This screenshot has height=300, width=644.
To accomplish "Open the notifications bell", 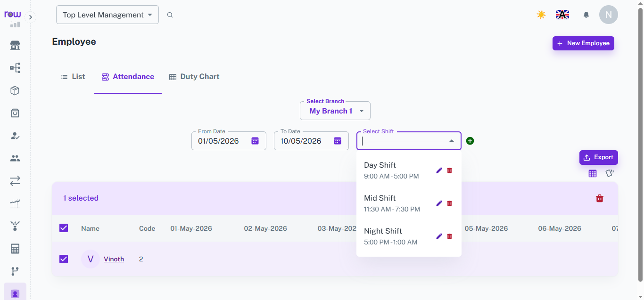I will click(x=586, y=15).
